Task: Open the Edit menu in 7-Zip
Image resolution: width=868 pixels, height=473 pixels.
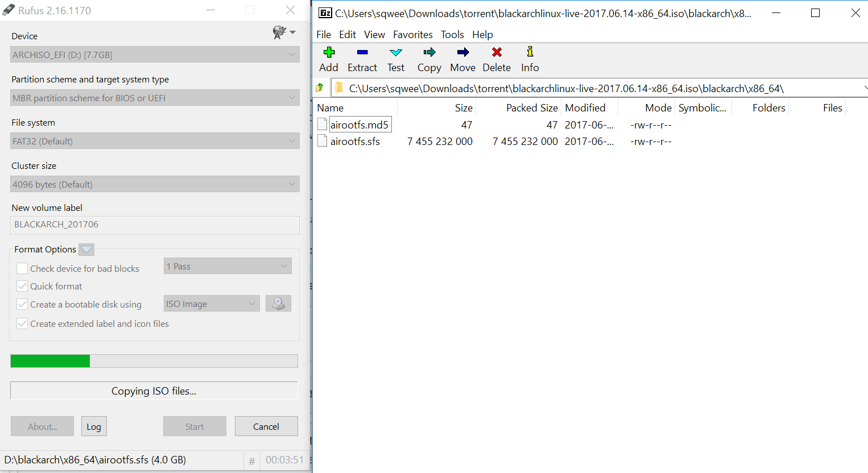Action: click(348, 35)
